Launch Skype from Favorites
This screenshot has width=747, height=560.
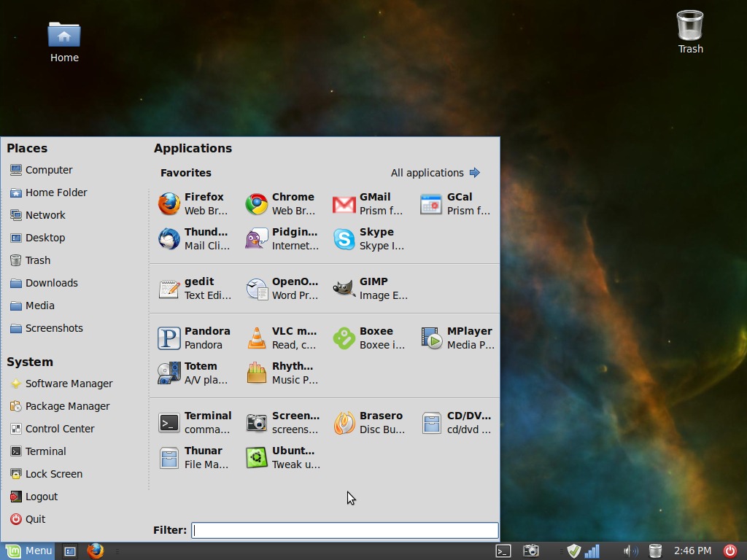click(x=368, y=238)
